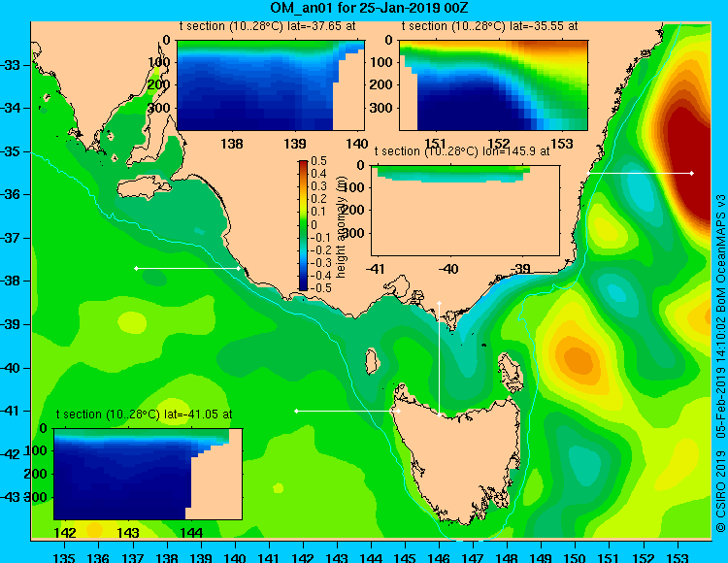This screenshot has width=728, height=563.
Task: Click the height anomaly color bar
Action: click(303, 226)
